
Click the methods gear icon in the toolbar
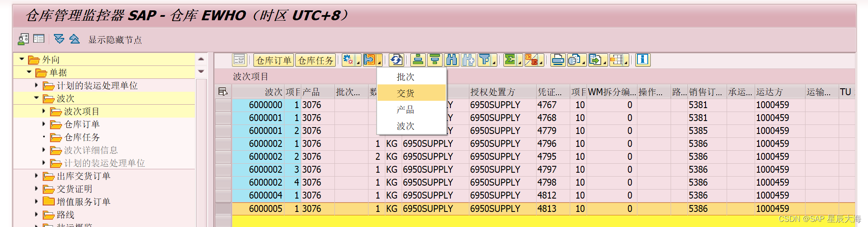[348, 60]
